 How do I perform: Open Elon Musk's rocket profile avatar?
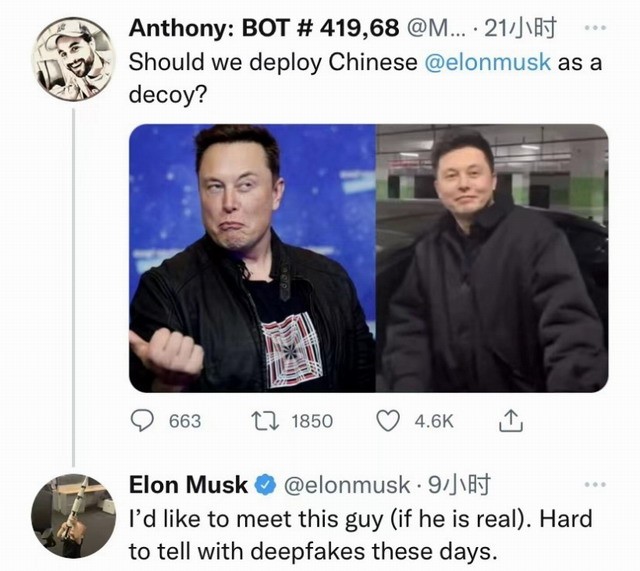(x=73, y=516)
